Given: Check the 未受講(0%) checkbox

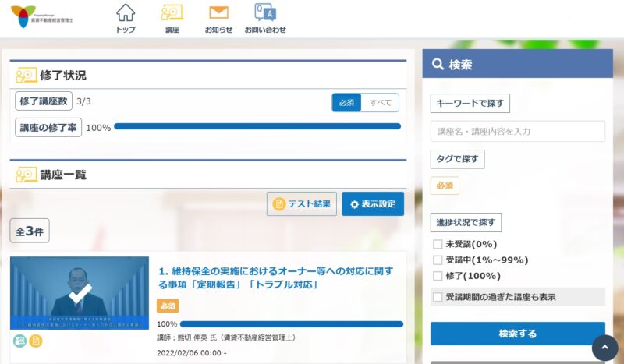Looking at the screenshot, I should [x=438, y=244].
